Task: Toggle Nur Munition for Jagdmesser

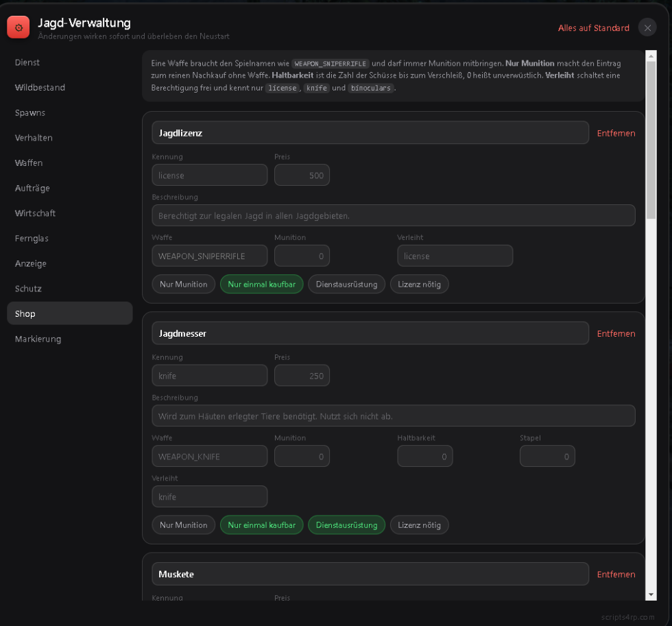Action: click(x=184, y=525)
